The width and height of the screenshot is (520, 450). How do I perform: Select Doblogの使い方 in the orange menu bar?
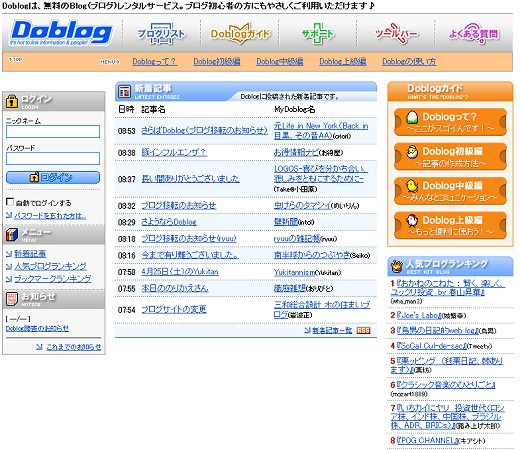tap(409, 61)
